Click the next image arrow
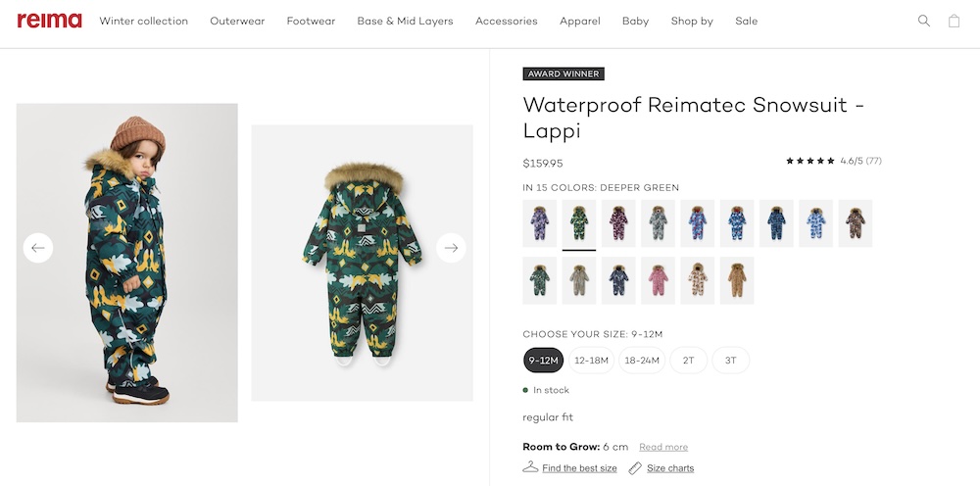The width and height of the screenshot is (980, 486). 451,248
